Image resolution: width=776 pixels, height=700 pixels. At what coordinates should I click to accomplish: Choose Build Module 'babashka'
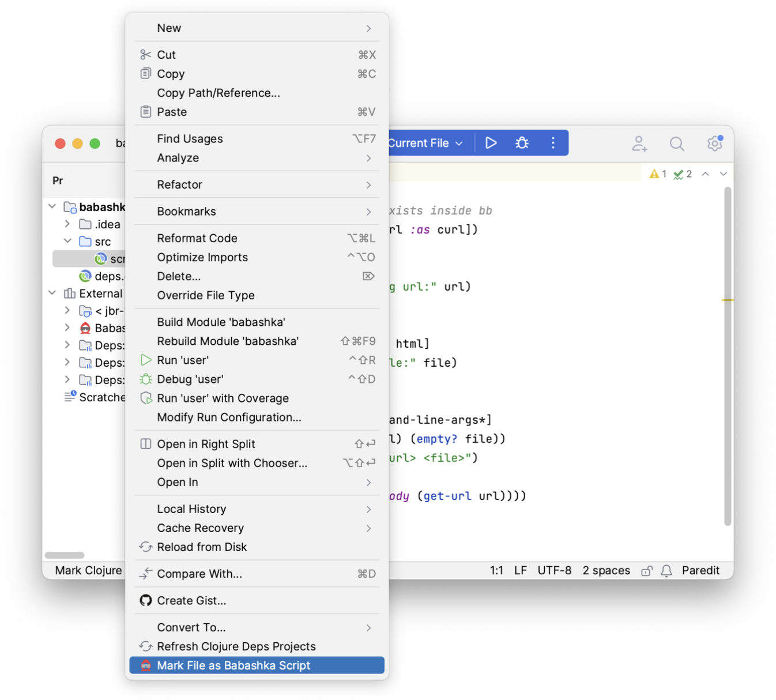coord(257,322)
